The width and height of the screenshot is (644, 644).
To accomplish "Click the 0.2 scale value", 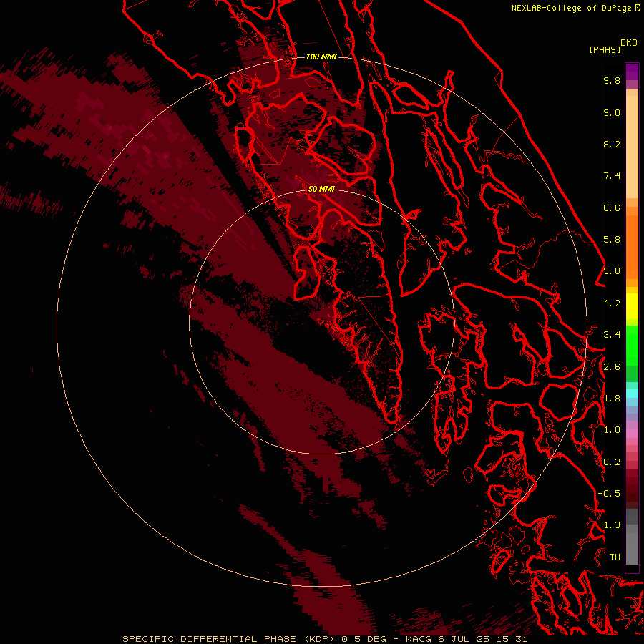I will pos(612,462).
